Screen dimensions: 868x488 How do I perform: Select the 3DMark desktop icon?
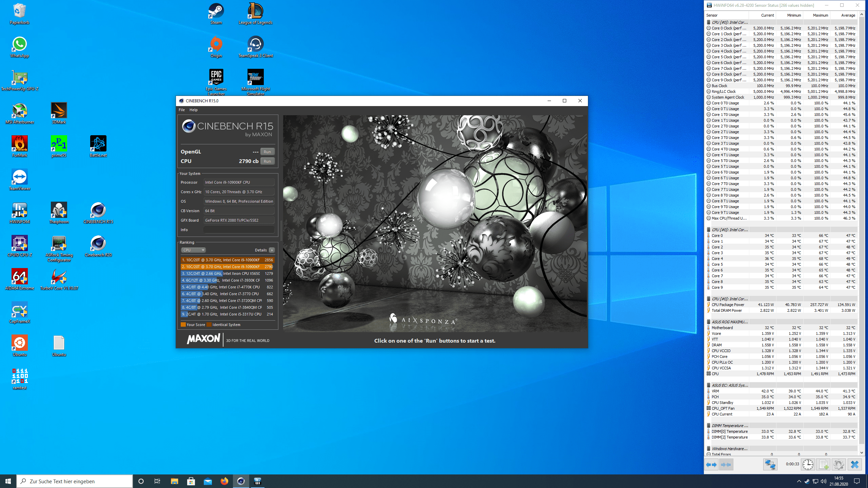[x=59, y=114]
